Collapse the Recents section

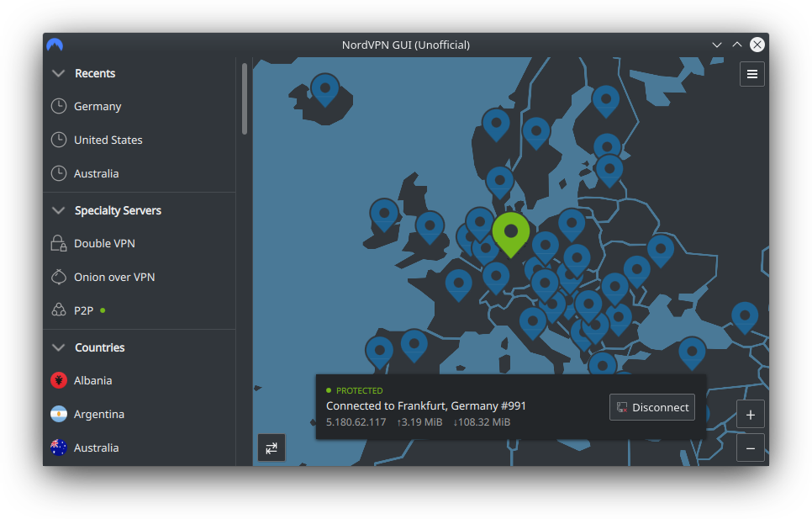58,73
